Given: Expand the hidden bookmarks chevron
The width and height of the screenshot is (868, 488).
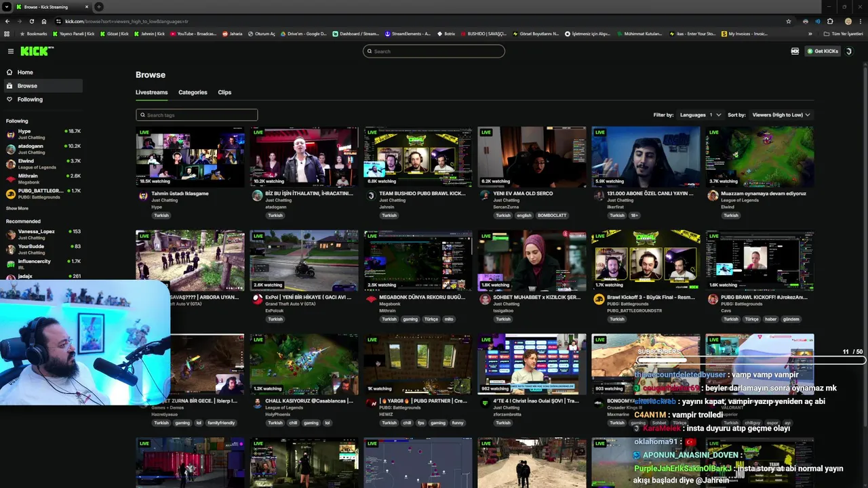Looking at the screenshot, I should point(810,33).
